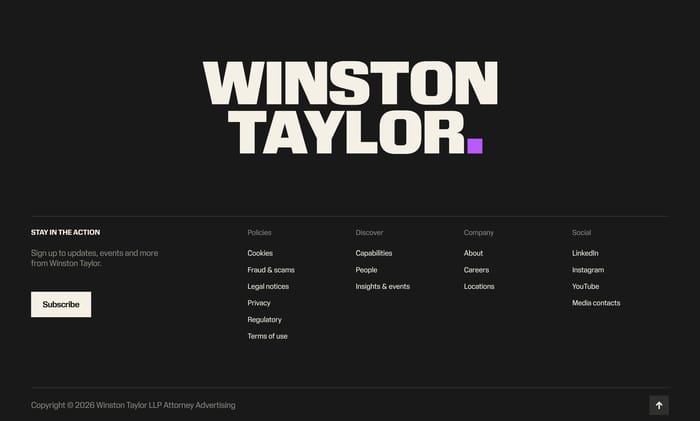Open the People link

[366, 270]
